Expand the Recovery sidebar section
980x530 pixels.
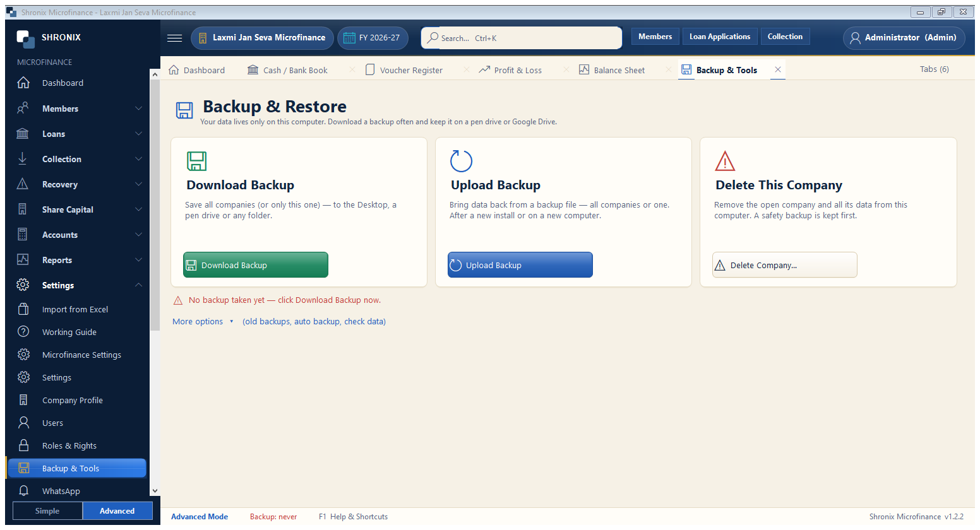(80, 184)
